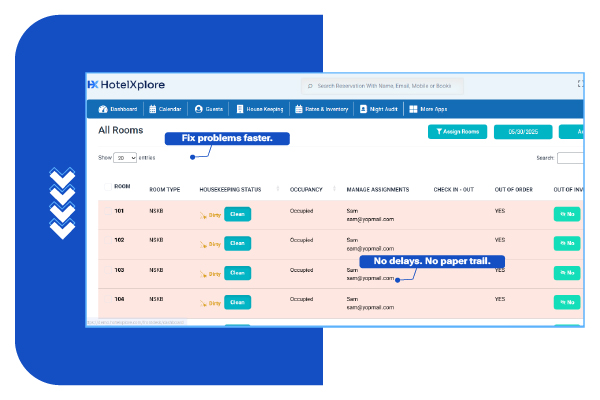Screen dimensions: 600x400
Task: Check the box for room 103
Action: tap(108, 270)
